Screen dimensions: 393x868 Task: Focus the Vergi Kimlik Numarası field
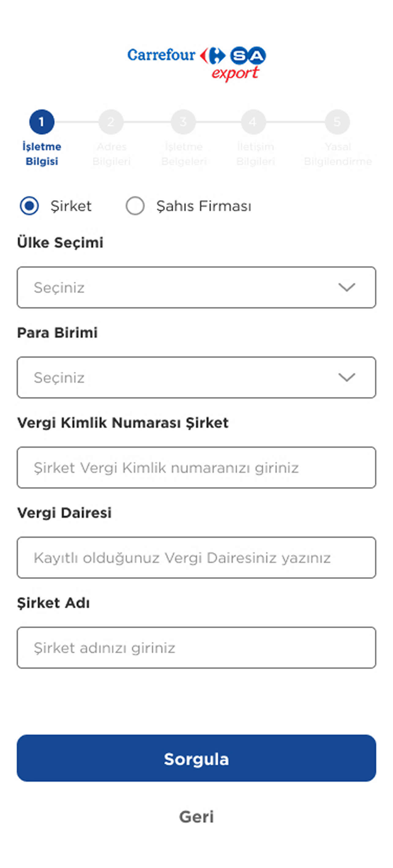196,467
